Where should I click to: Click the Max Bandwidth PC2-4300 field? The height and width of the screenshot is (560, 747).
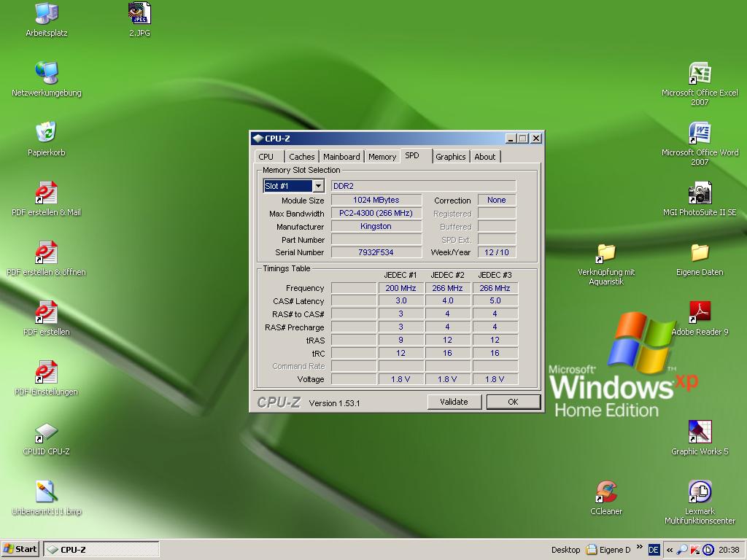coord(376,213)
